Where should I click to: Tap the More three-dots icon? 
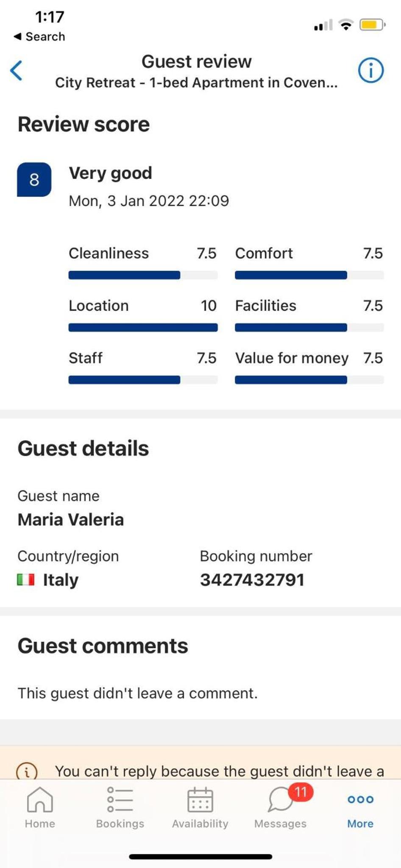(360, 800)
